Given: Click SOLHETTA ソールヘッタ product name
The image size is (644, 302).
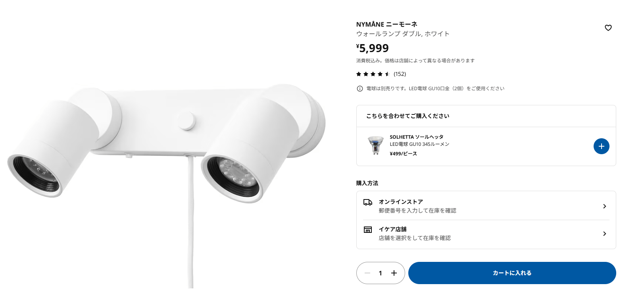Looking at the screenshot, I should [x=417, y=137].
